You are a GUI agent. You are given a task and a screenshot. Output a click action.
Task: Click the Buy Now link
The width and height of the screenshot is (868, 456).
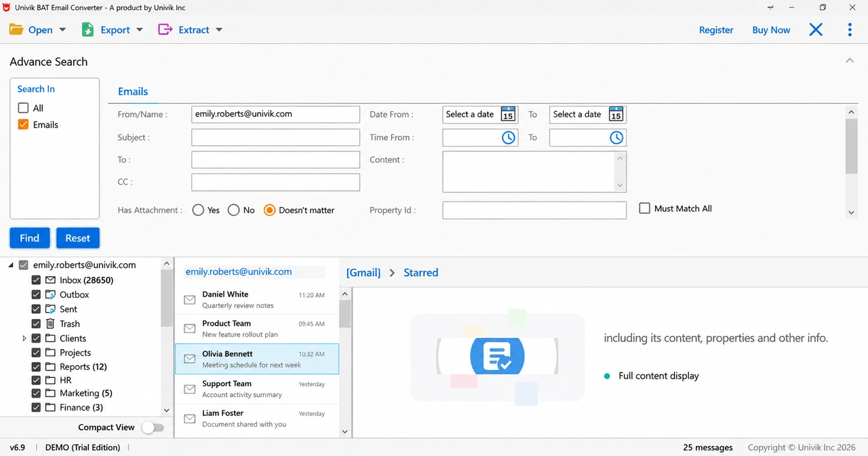[x=771, y=30]
